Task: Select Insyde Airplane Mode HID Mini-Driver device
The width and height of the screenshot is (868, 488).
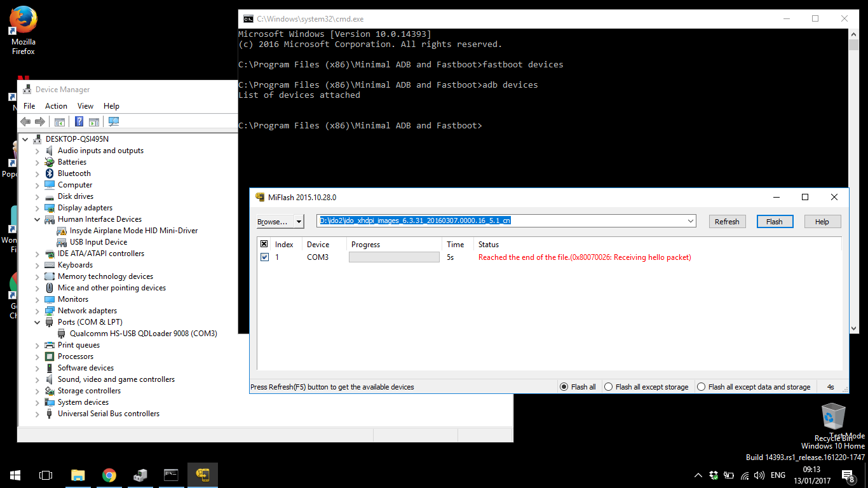Action: click(133, 231)
